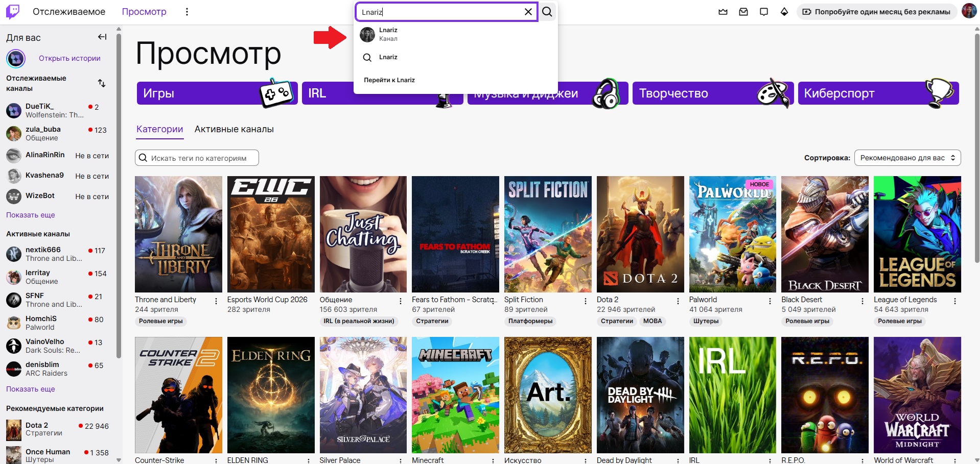Image resolution: width=980 pixels, height=464 pixels.
Task: Open the Throne and Liberty cover art
Action: pyautogui.click(x=178, y=234)
